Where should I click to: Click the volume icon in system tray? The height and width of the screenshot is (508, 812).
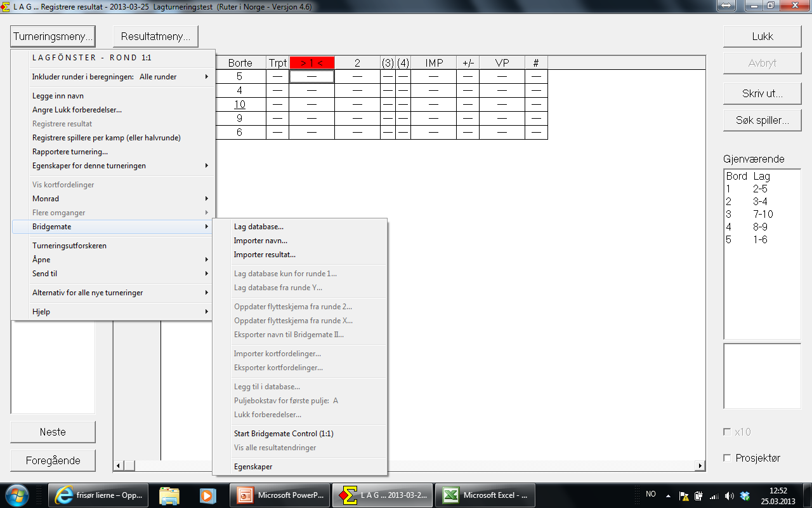point(729,496)
